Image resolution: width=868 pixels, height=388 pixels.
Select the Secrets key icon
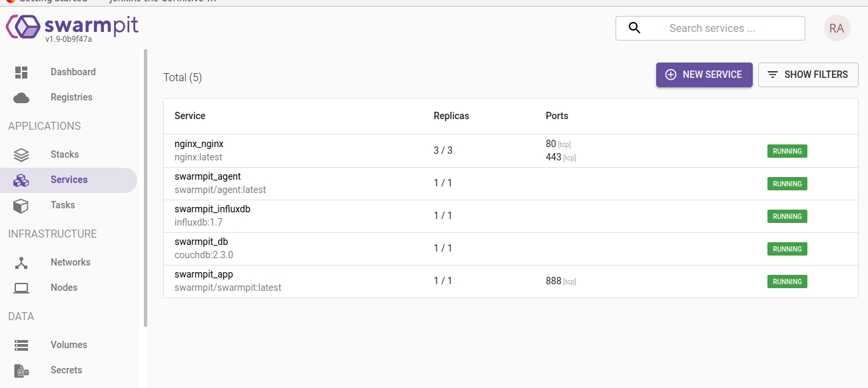point(21,370)
